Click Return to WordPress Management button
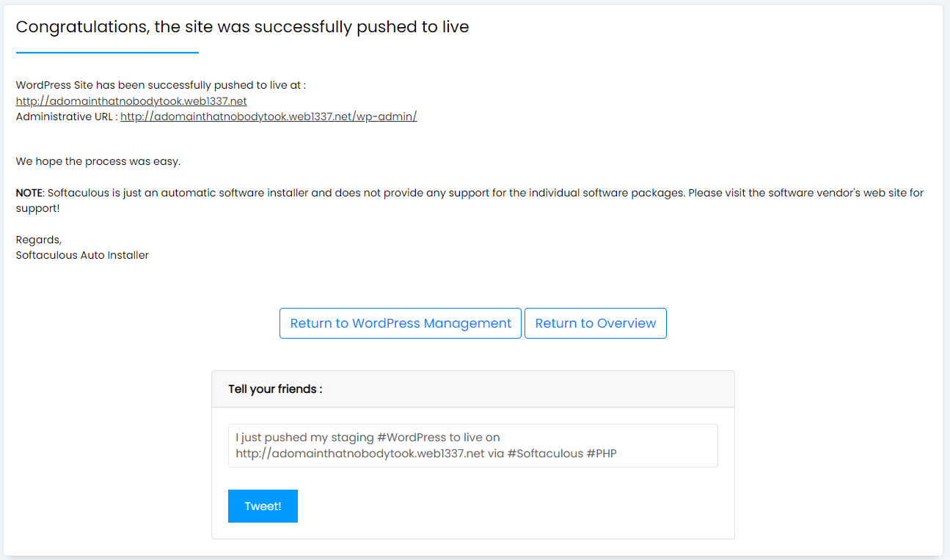950x560 pixels. click(401, 323)
